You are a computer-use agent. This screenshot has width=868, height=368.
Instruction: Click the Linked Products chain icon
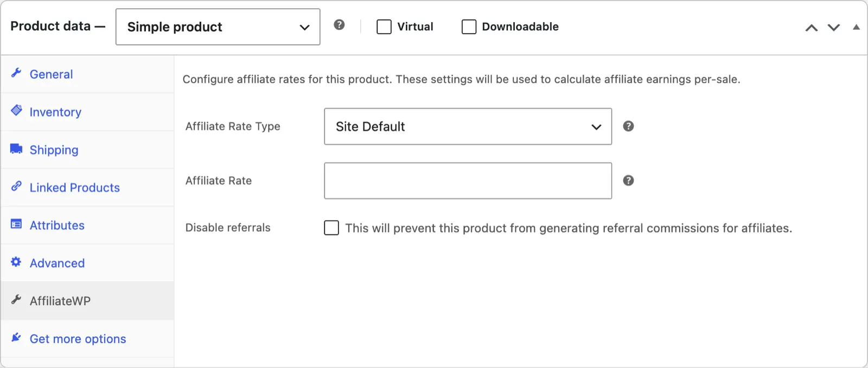pos(16,186)
